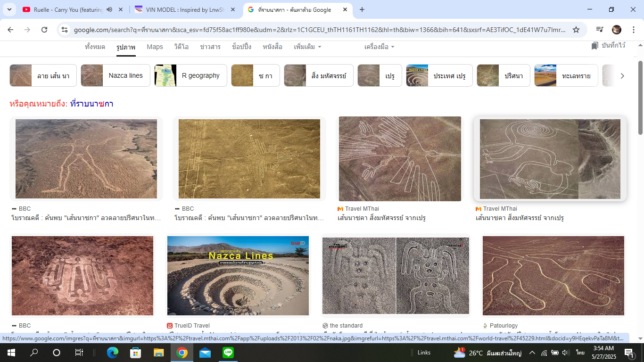Open the บันทึกไว้ saved items button
This screenshot has width=644, height=362.
click(x=608, y=46)
